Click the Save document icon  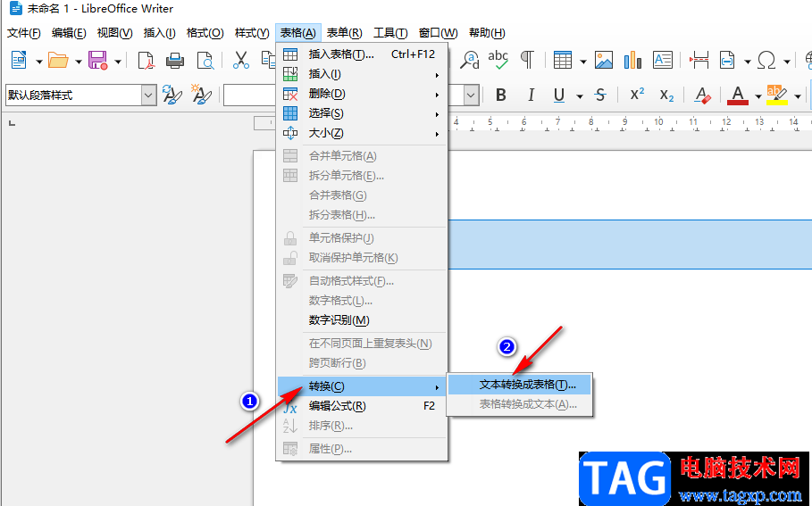click(97, 61)
